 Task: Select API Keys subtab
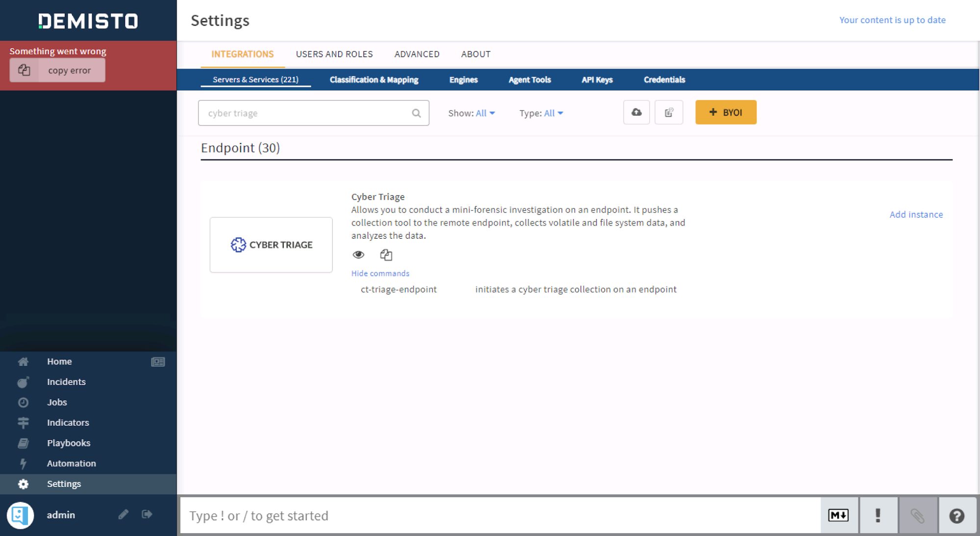pyautogui.click(x=597, y=79)
